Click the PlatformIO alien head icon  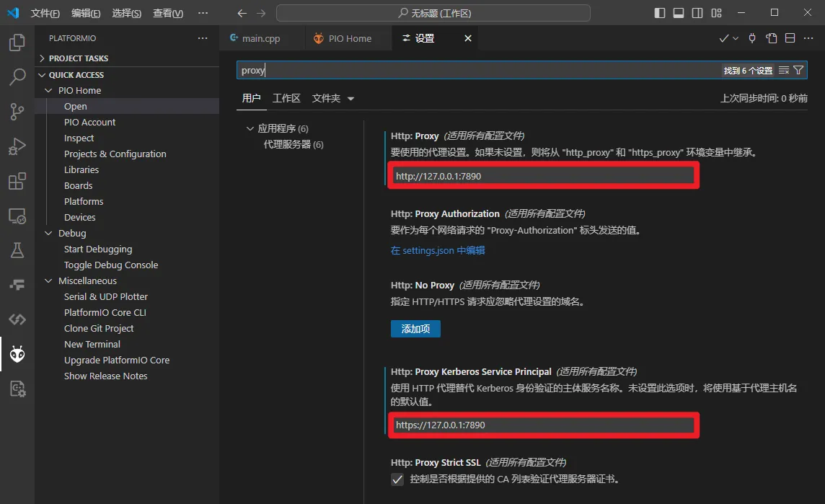pos(17,354)
